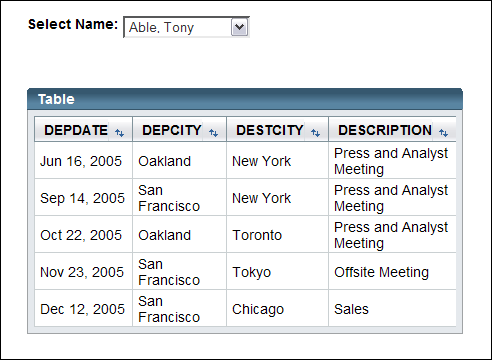Click the Able, Tony name field

[186, 27]
